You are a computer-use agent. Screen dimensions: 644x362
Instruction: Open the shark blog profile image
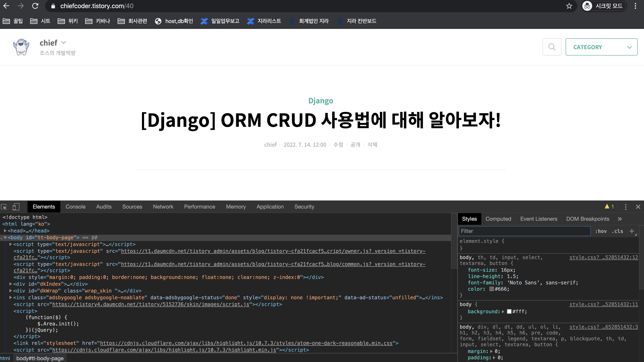coord(21,47)
